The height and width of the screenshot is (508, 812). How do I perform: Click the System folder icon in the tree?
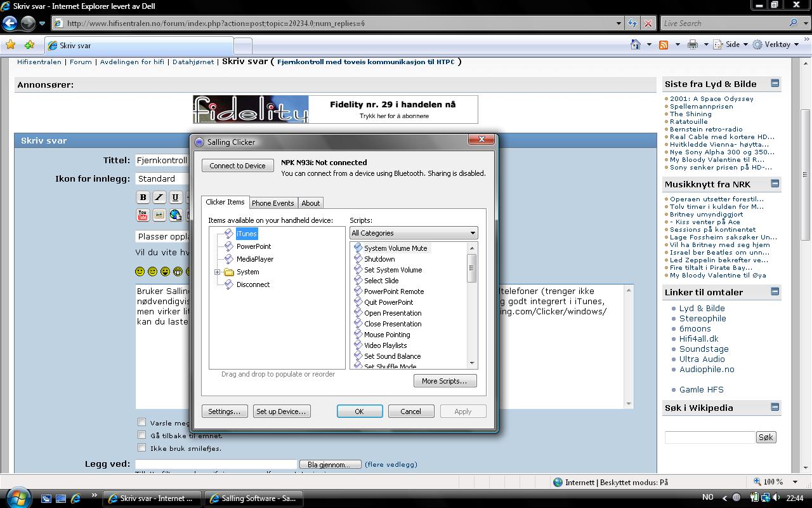coord(229,272)
